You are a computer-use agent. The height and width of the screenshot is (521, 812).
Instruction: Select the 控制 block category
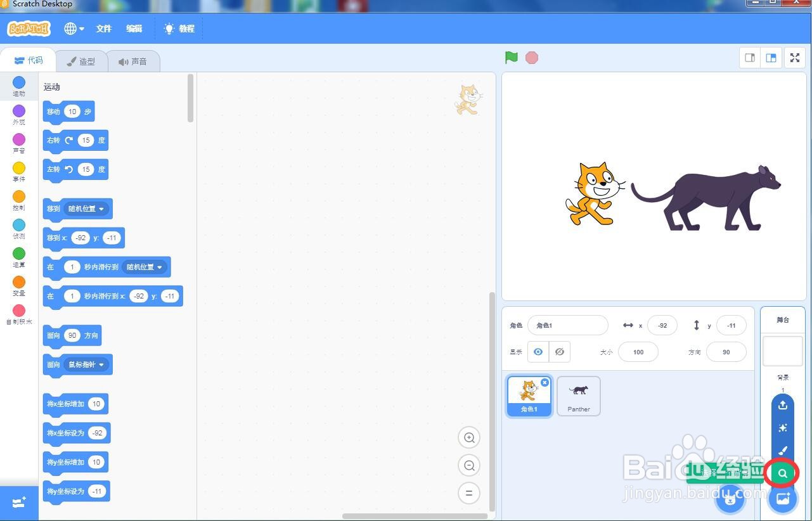click(19, 201)
